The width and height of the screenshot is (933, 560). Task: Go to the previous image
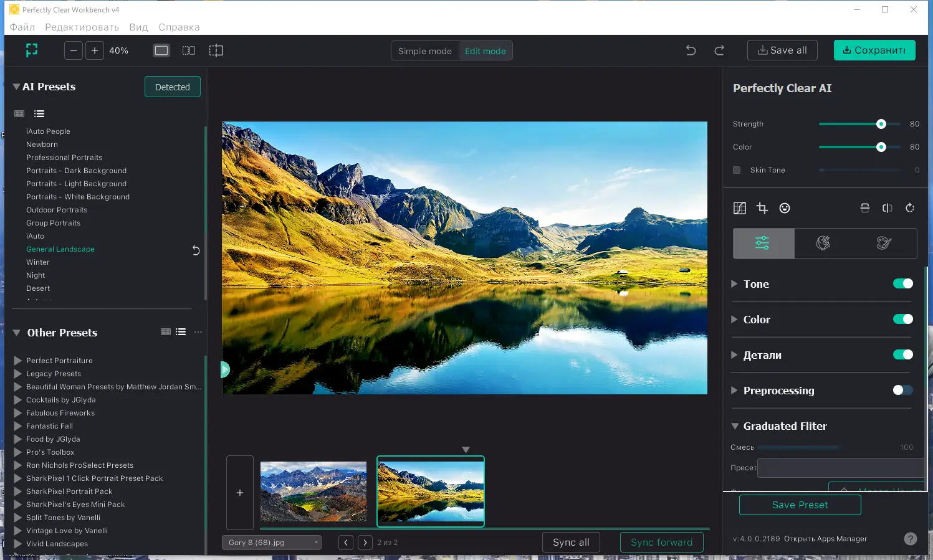pos(346,543)
